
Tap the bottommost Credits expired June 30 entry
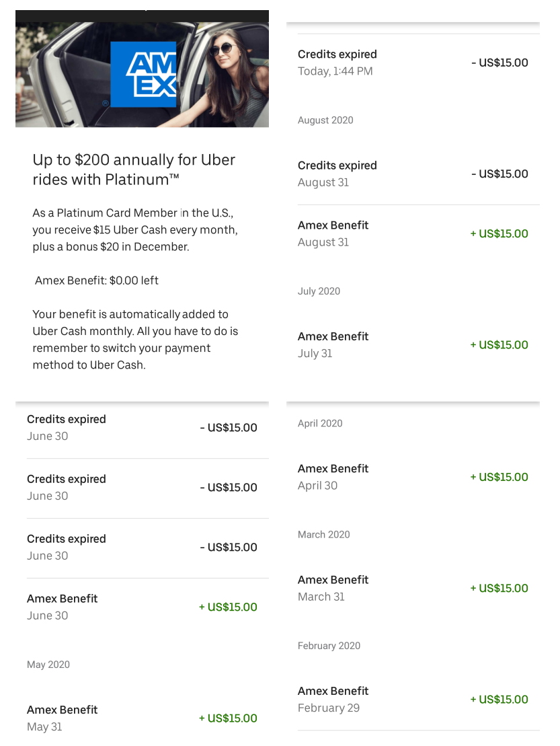tap(142, 547)
